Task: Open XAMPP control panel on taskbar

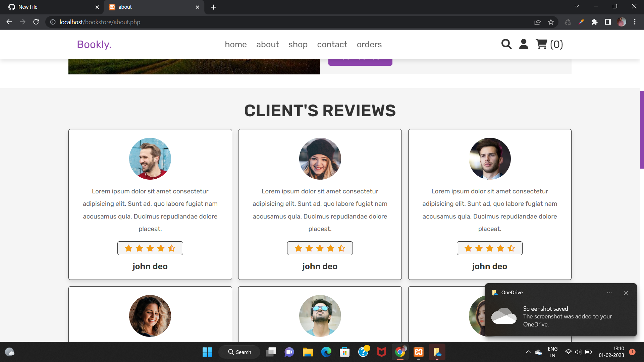Action: click(419, 352)
